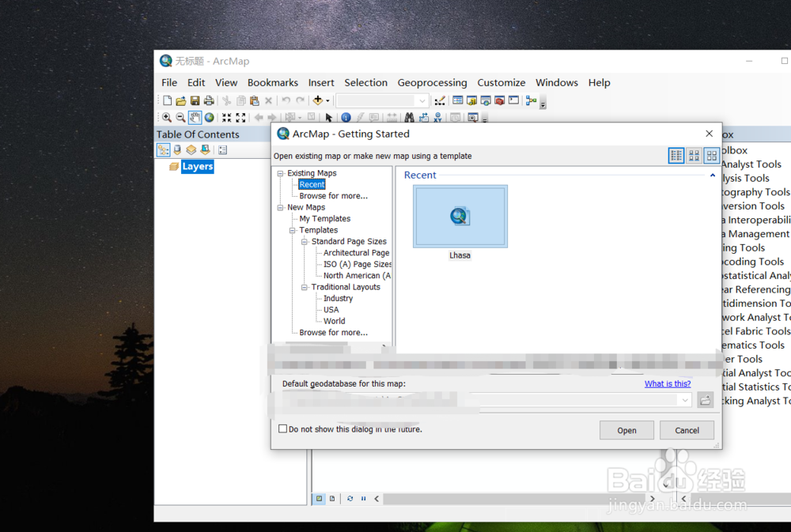Launch the ModelBuilder window icon
The width and height of the screenshot is (791, 532).
(532, 100)
